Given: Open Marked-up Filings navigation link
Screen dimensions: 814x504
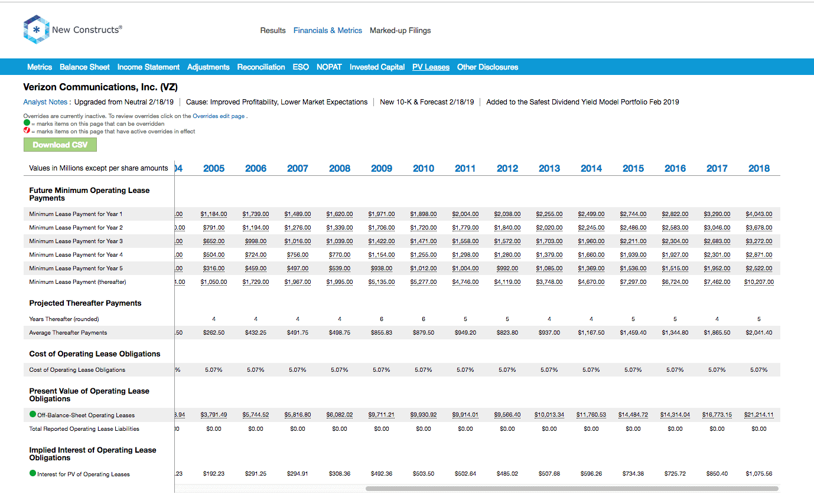Looking at the screenshot, I should coord(401,31).
